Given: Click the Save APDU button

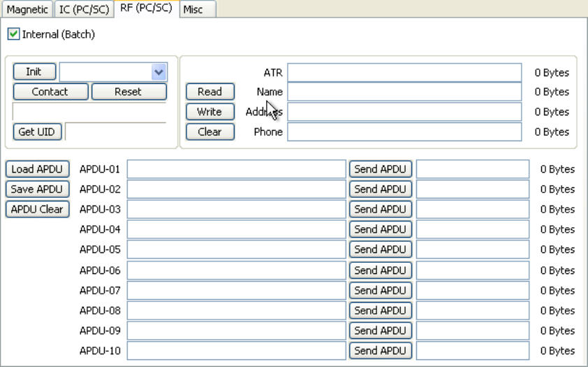Looking at the screenshot, I should (x=38, y=189).
